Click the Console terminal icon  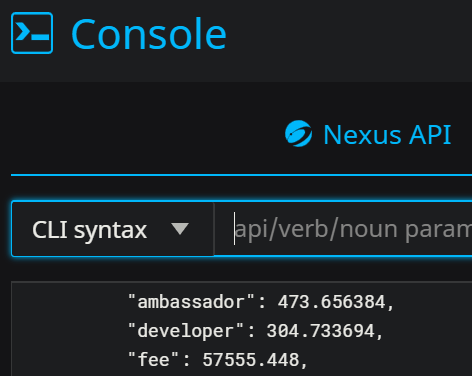coord(32,33)
